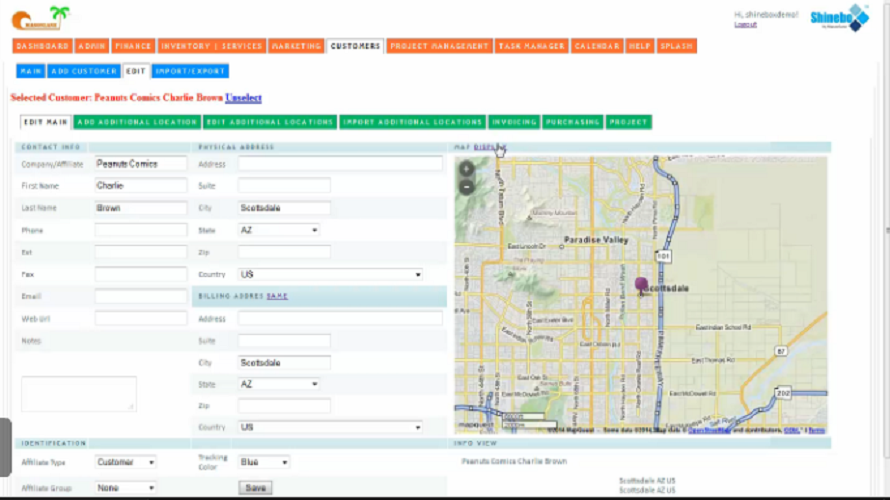This screenshot has width=890, height=500.
Task: Open the Tracking Color dropdown
Action: [x=264, y=462]
